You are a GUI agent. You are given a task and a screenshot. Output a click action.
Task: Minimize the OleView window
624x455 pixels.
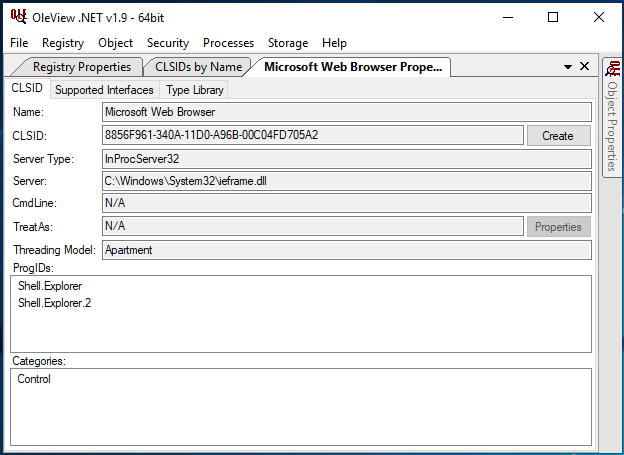(508, 17)
